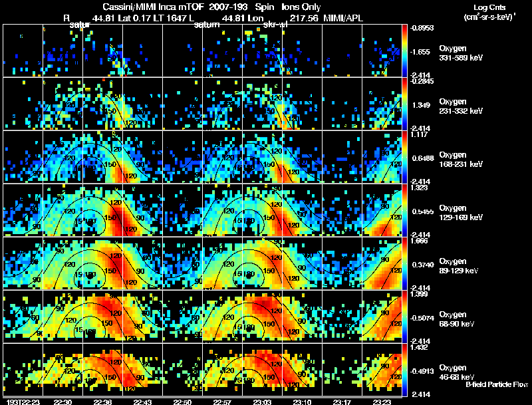Click the '23:10' time axis label

(x=302, y=402)
